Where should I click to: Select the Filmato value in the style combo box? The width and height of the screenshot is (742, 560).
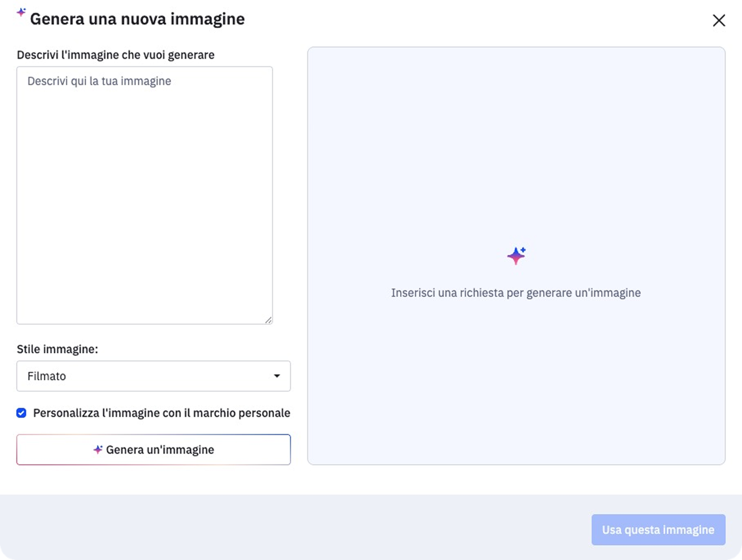[x=47, y=376]
